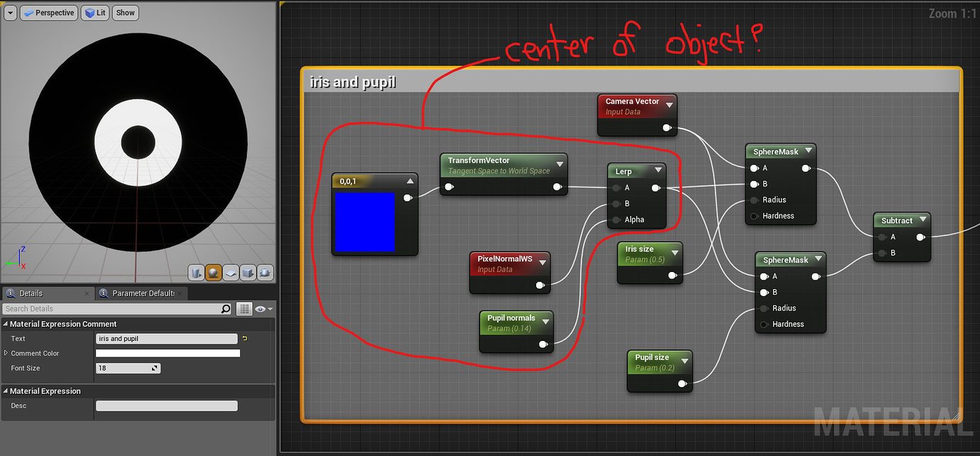Select the teapot custom mesh preview icon
Image resolution: width=980 pixels, height=456 pixels.
[265, 273]
